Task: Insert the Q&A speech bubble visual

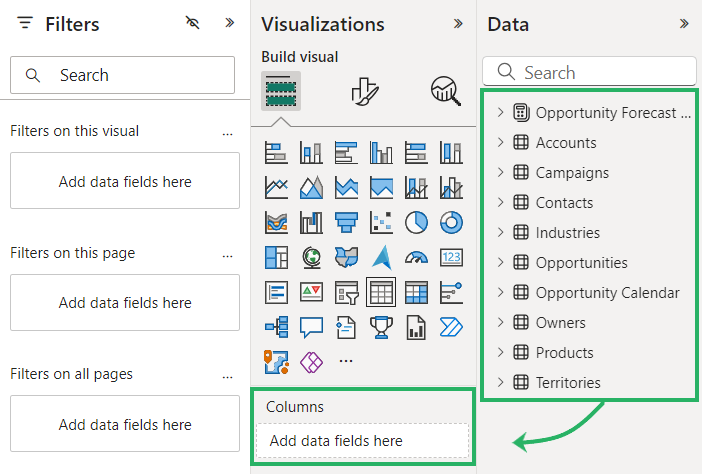Action: pos(311,327)
